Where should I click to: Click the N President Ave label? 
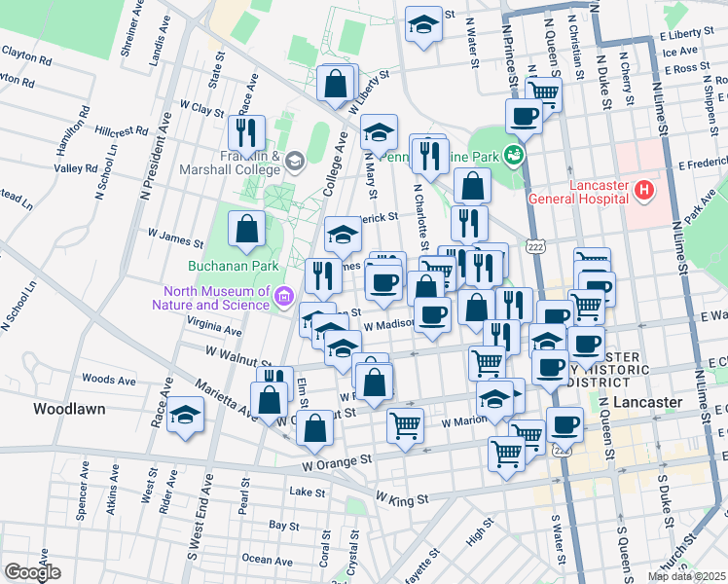157,157
